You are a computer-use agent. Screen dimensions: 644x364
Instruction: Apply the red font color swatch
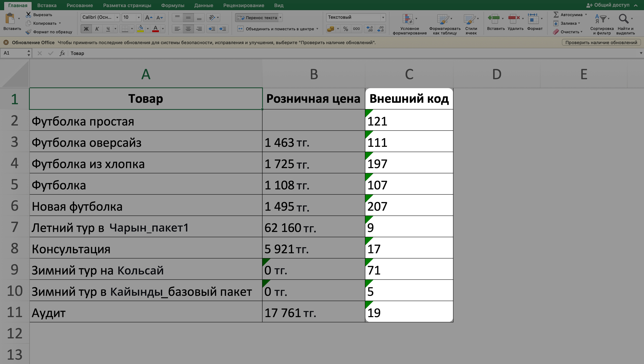[x=156, y=29]
